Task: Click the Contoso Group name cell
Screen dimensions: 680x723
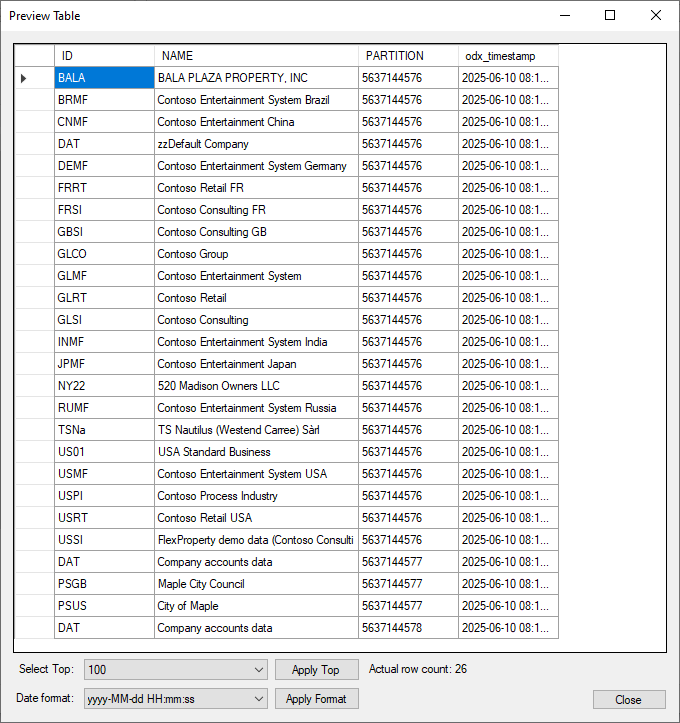Action: click(x=256, y=254)
